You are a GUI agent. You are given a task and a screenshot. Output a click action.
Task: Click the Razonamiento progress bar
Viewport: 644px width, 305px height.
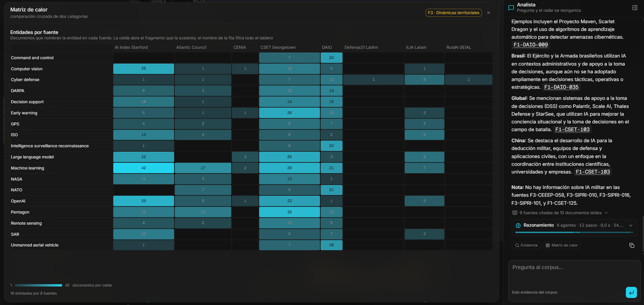(x=574, y=232)
